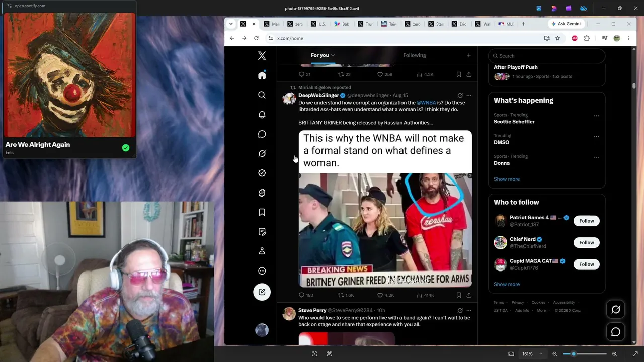Switch to the Following tab
The height and width of the screenshot is (362, 644).
[414, 55]
